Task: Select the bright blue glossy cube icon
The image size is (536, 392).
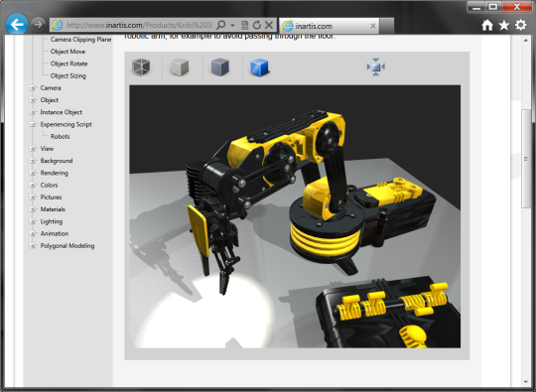Action: (x=260, y=66)
